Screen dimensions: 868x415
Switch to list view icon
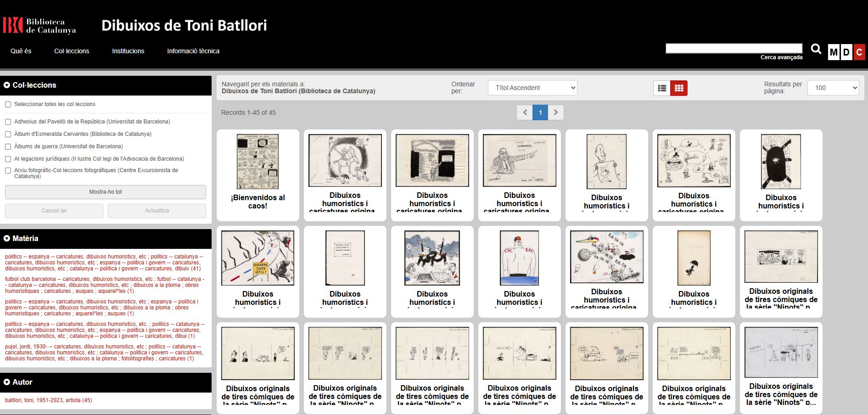point(662,88)
